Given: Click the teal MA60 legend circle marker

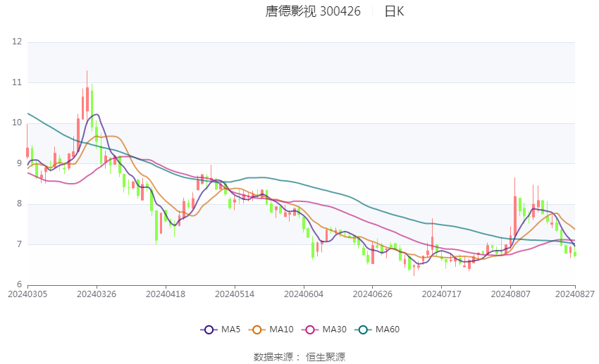Looking at the screenshot, I should (x=362, y=330).
